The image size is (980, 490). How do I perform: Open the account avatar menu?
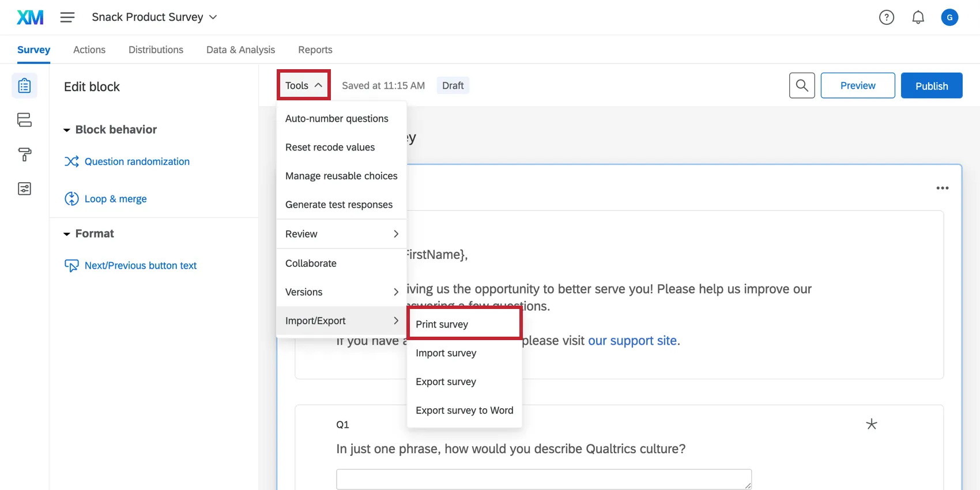pyautogui.click(x=949, y=17)
